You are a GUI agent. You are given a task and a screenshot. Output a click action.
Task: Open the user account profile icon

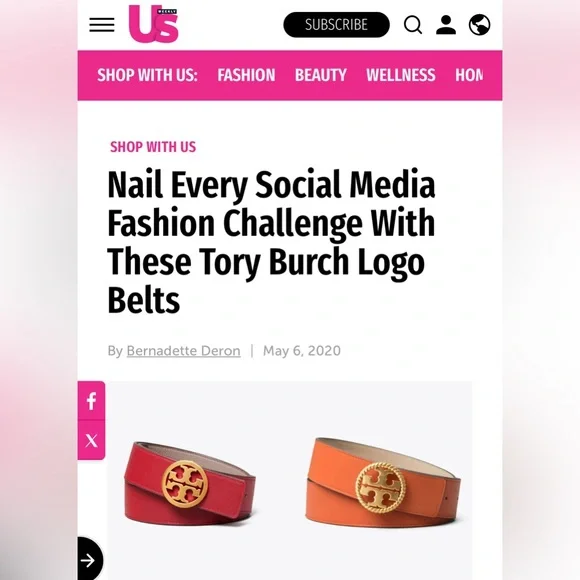click(x=446, y=25)
